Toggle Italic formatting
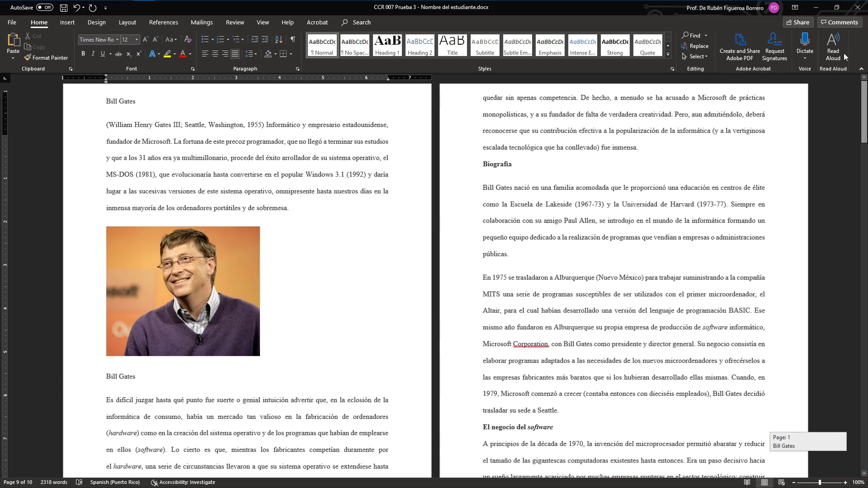Image resolution: width=868 pixels, height=488 pixels. 93,54
